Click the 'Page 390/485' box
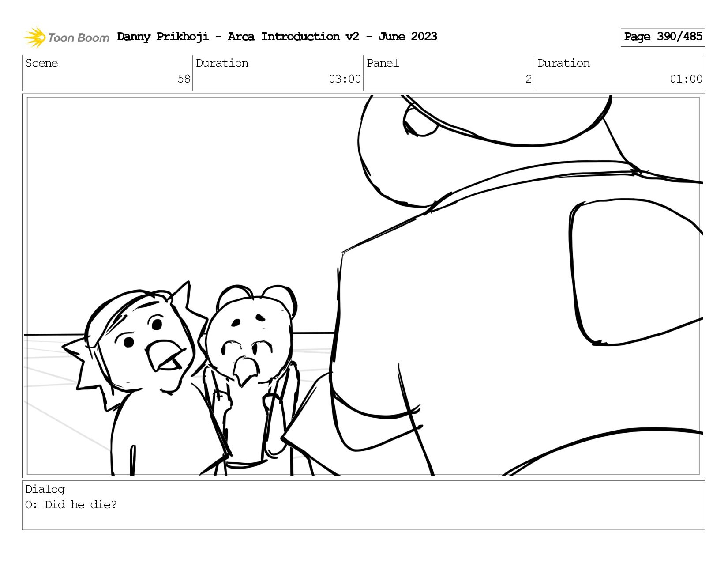Screen dimensions: 728x563 tap(663, 37)
